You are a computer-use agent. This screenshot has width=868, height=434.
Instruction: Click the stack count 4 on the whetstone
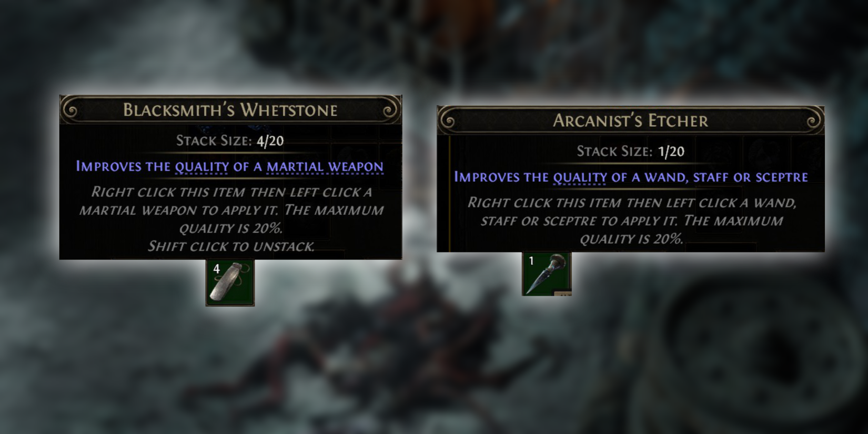(216, 269)
